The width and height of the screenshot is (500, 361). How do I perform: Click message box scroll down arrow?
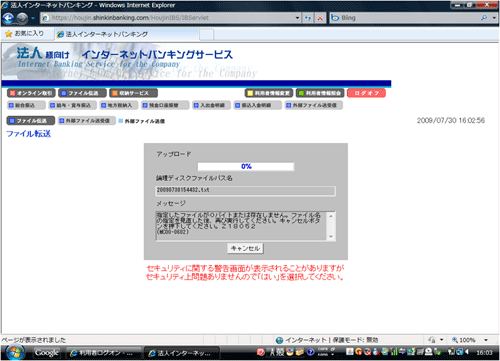tap(331, 236)
